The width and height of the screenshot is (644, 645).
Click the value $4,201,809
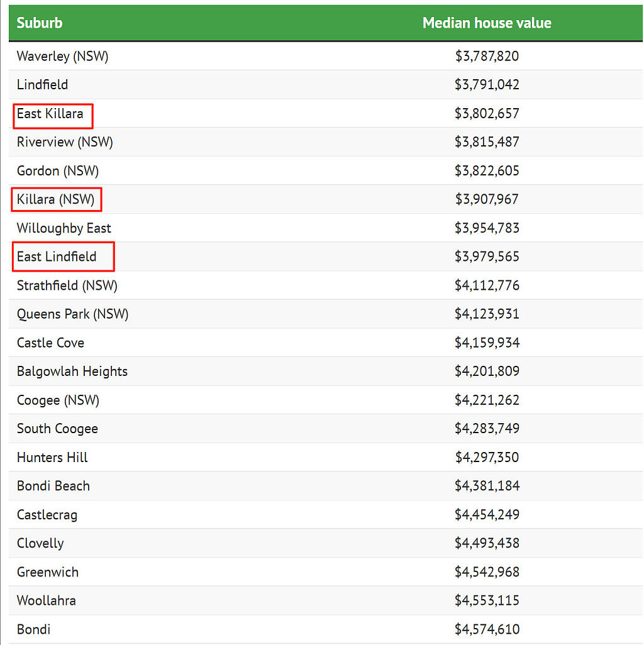(x=487, y=372)
